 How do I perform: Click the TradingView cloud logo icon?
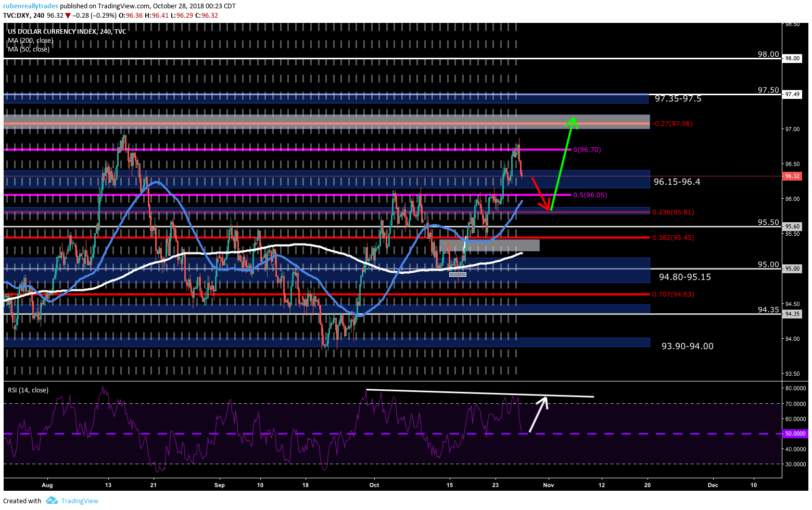(x=52, y=501)
